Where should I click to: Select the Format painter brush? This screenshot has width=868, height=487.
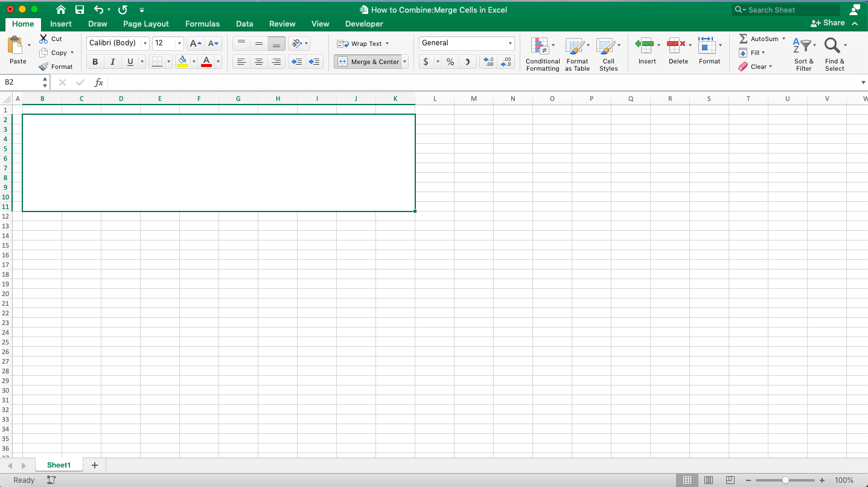coord(43,66)
